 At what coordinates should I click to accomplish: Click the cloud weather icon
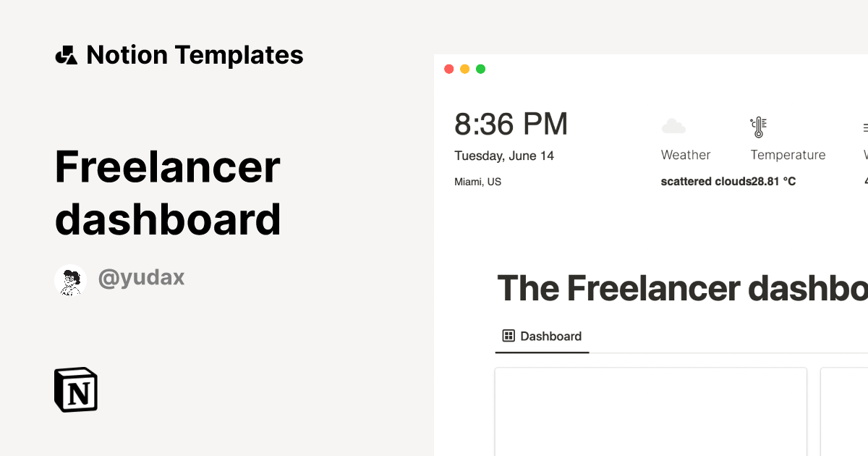[673, 127]
